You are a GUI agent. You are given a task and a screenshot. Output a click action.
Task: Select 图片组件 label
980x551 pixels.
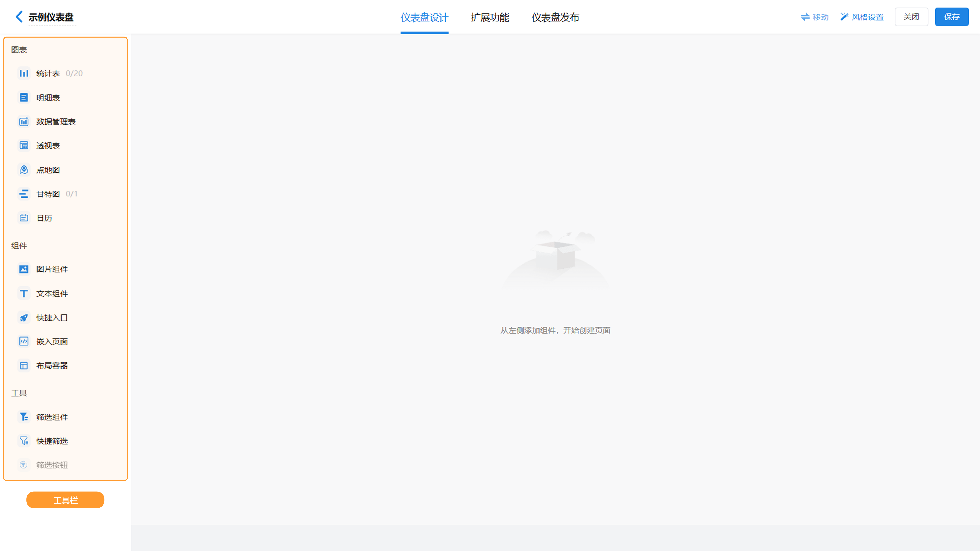tap(52, 269)
